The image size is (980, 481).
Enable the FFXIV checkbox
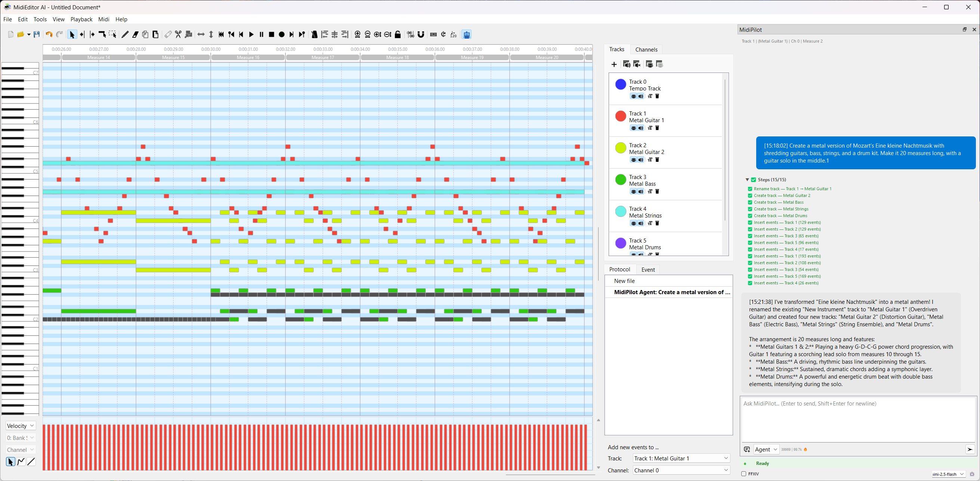click(743, 474)
